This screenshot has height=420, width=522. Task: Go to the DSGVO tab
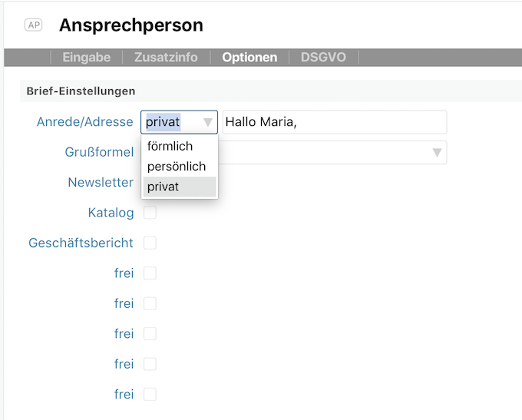(x=322, y=58)
